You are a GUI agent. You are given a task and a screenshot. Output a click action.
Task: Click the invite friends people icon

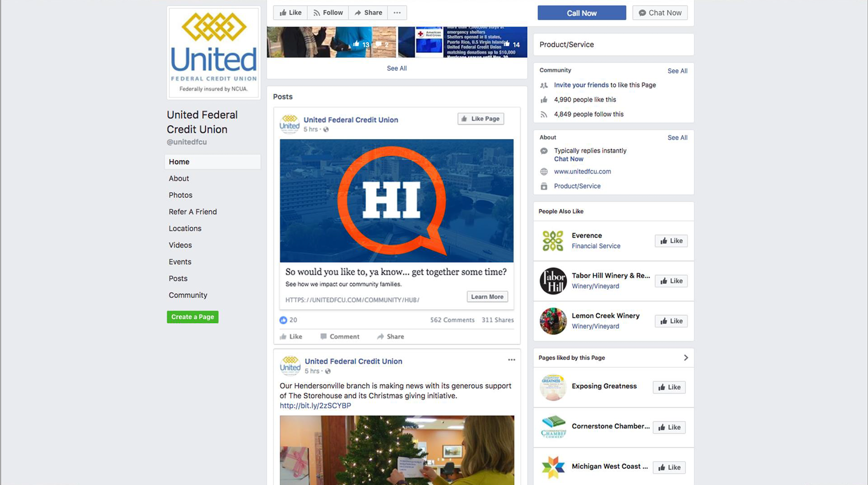pos(544,85)
